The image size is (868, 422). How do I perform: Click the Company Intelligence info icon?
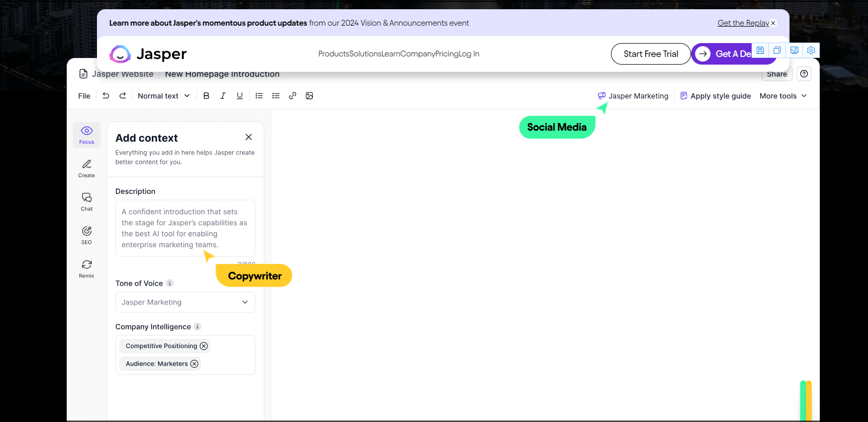point(198,326)
